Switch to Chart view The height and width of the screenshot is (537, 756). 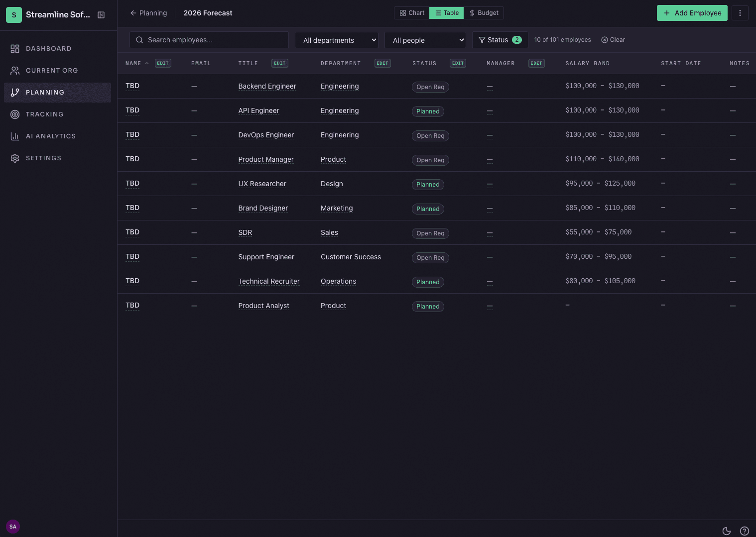point(412,13)
